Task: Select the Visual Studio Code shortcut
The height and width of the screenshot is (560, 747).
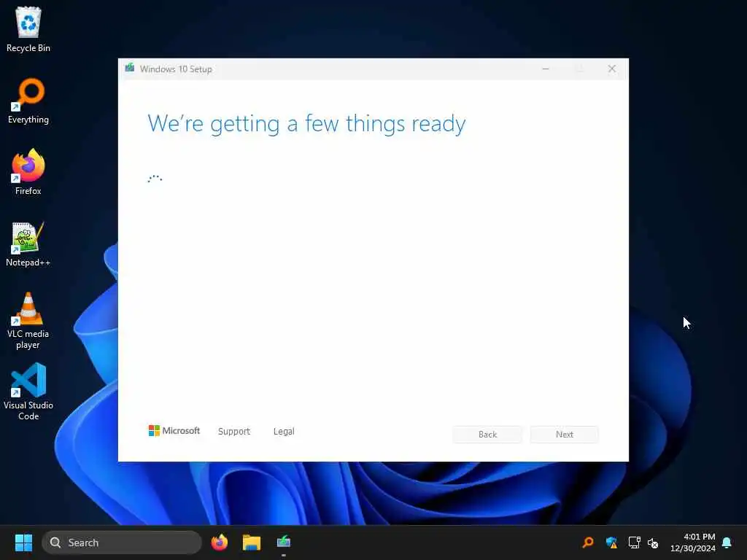Action: point(28,392)
